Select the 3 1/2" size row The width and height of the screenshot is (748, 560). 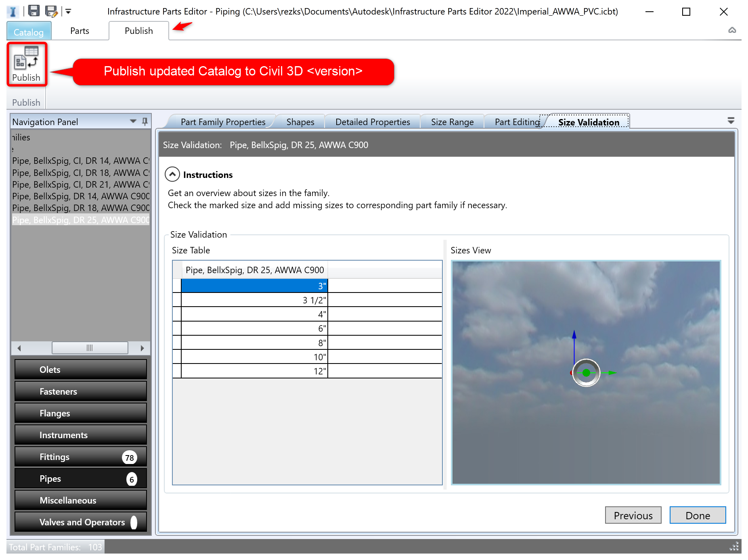click(254, 300)
